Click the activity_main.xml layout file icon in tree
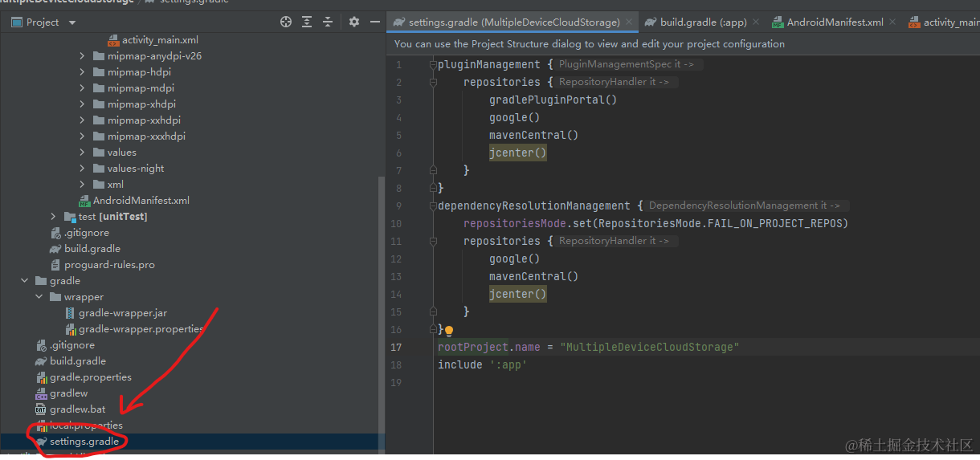This screenshot has height=460, width=980. point(112,40)
